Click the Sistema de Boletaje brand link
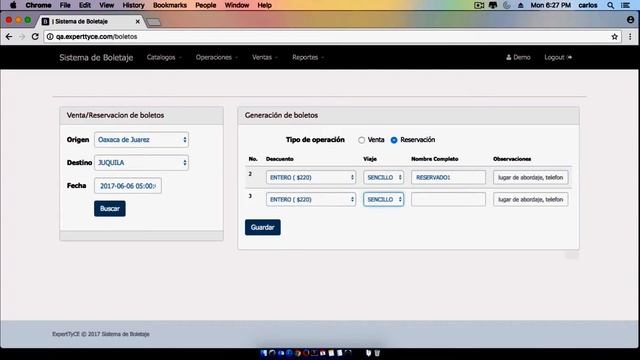This screenshot has height=360, width=640. click(x=96, y=58)
